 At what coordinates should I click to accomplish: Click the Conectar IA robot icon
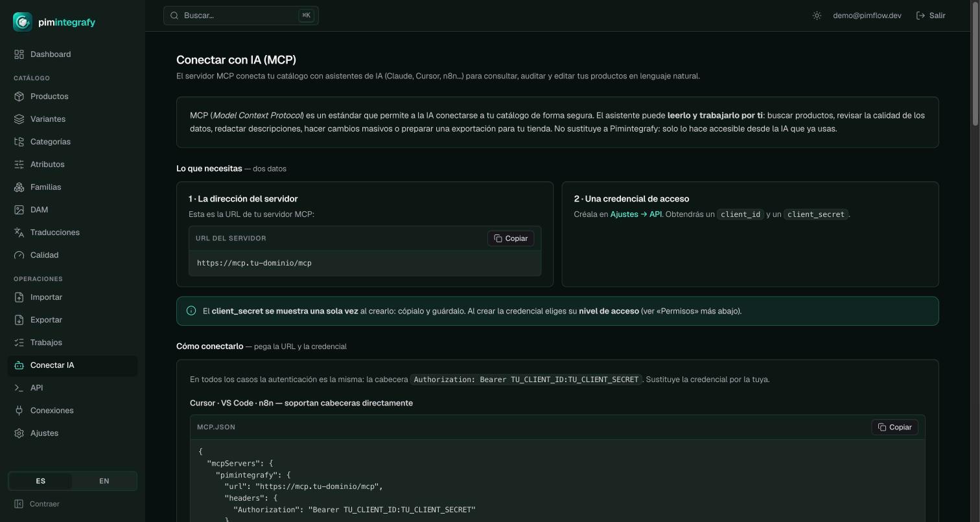coord(19,365)
